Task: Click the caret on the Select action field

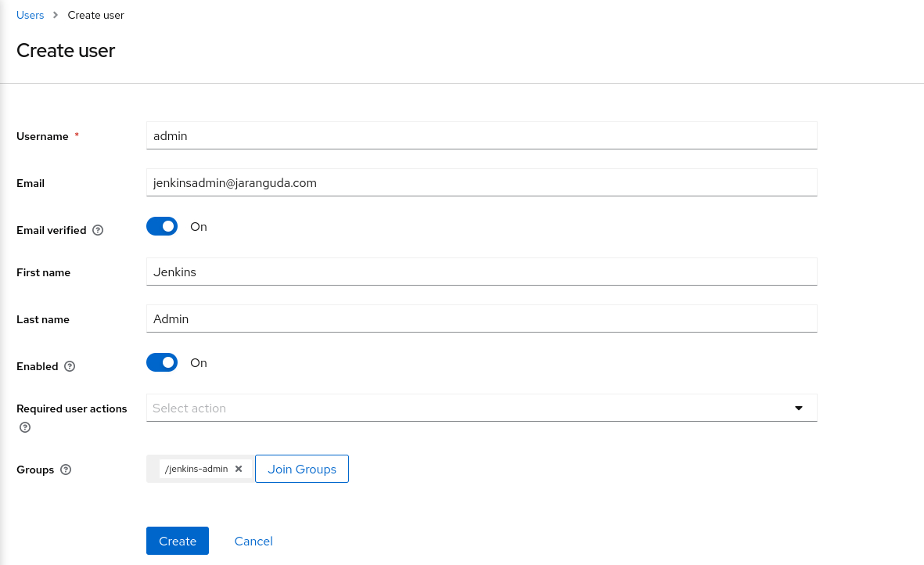Action: (799, 408)
